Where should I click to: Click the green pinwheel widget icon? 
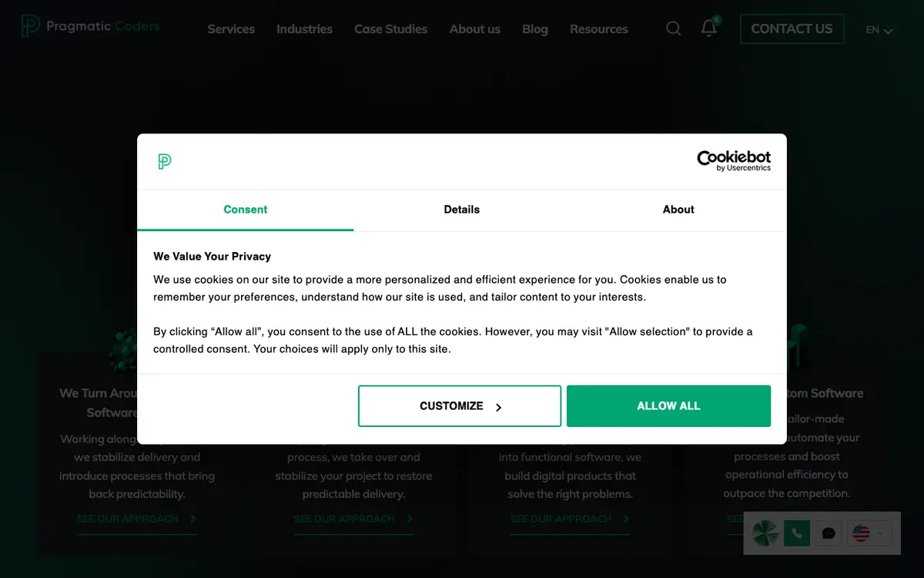click(x=765, y=533)
